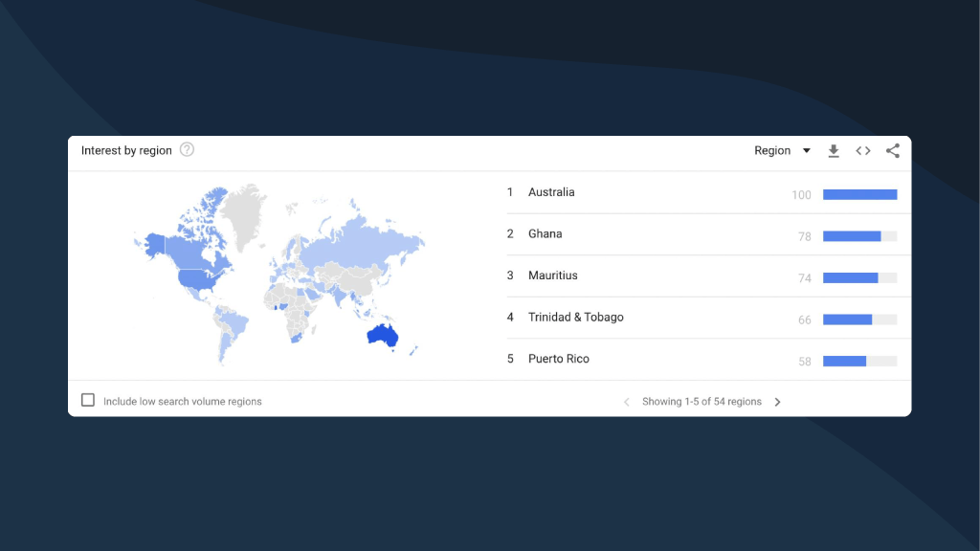Click Greenland on the world map

249,204
